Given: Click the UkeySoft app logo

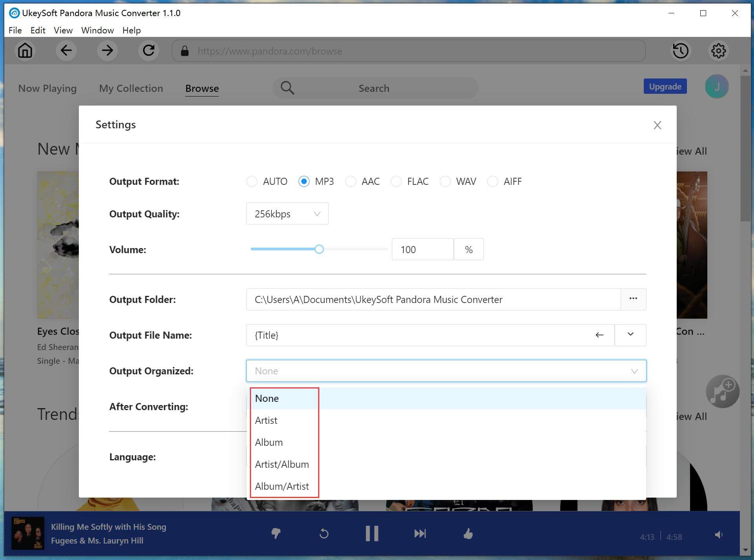Looking at the screenshot, I should click(14, 13).
